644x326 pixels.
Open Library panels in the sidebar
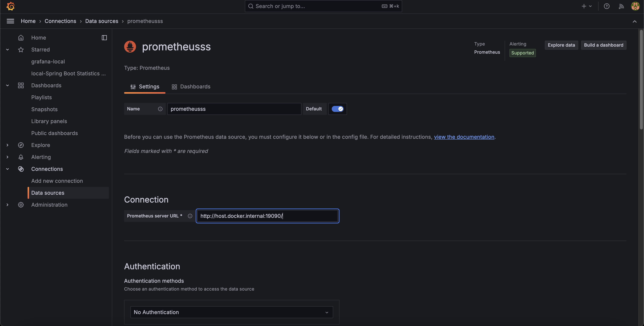[49, 121]
